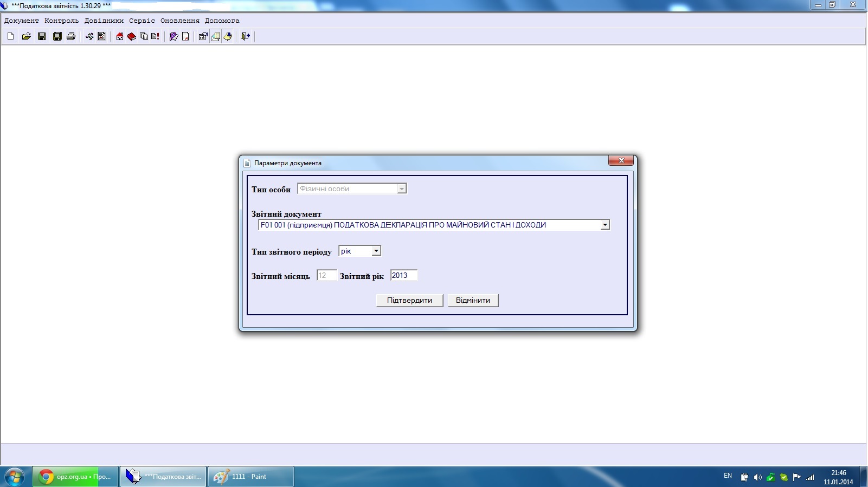This screenshot has width=868, height=487.
Task: Open the Документ menu
Action: [22, 21]
